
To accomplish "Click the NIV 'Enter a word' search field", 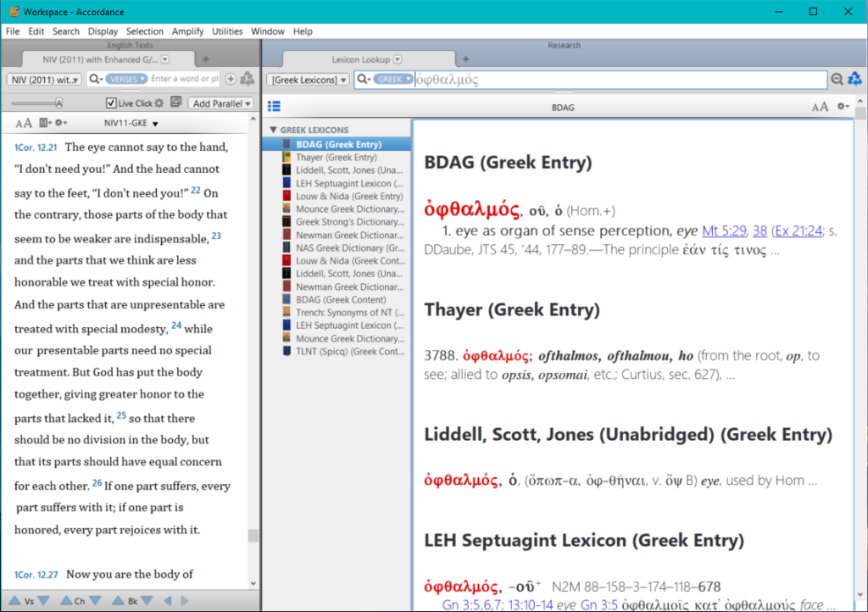I will [184, 79].
